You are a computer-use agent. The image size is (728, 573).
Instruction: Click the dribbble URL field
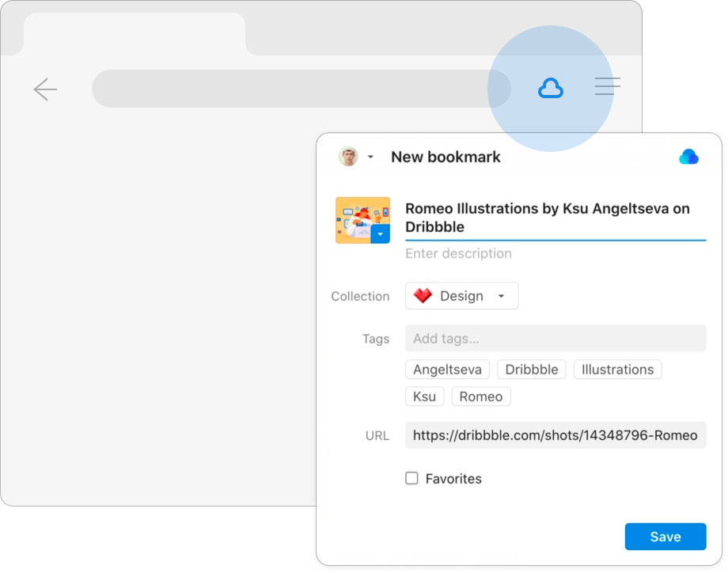coord(555,435)
